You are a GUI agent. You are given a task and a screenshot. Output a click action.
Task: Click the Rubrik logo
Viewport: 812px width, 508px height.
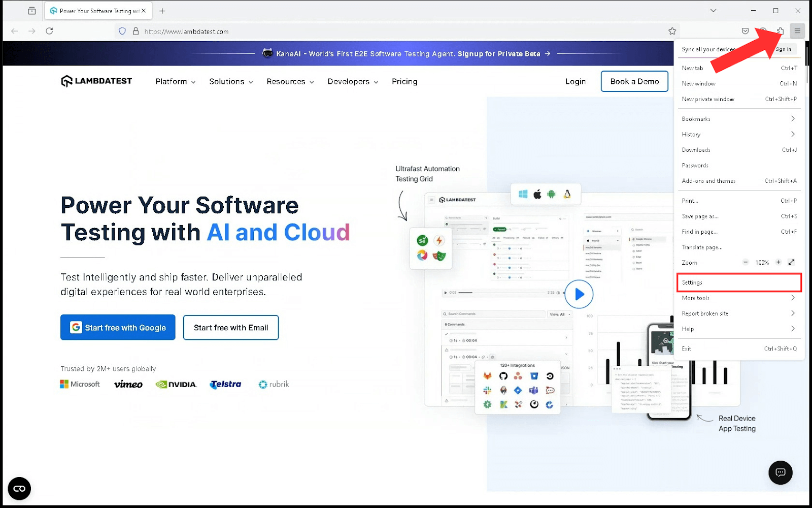click(x=274, y=384)
